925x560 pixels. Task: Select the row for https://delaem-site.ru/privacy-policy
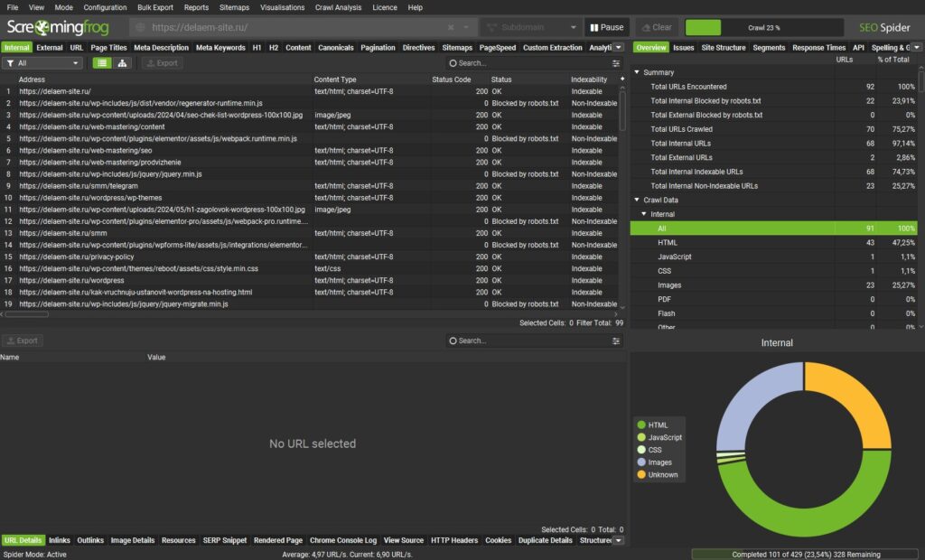click(x=311, y=257)
